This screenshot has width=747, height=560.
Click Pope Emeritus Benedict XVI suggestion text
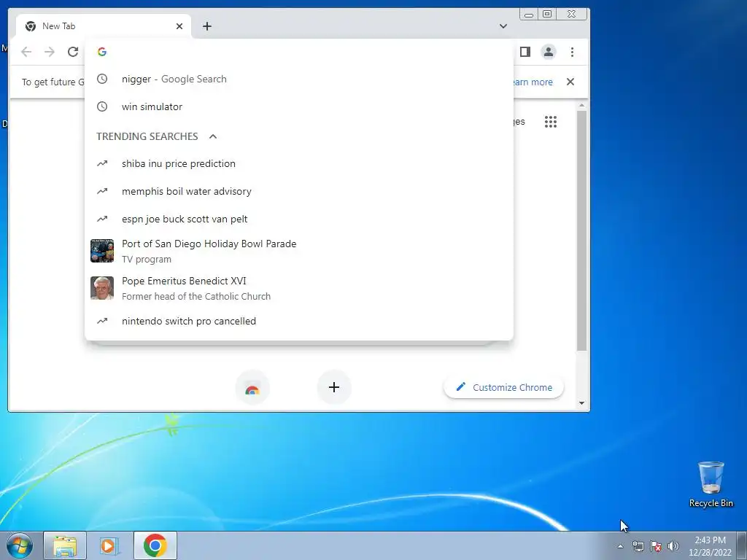tap(184, 281)
